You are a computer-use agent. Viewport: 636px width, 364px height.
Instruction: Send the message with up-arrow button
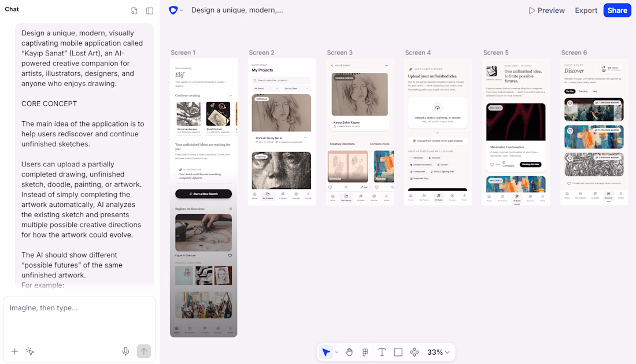(143, 351)
